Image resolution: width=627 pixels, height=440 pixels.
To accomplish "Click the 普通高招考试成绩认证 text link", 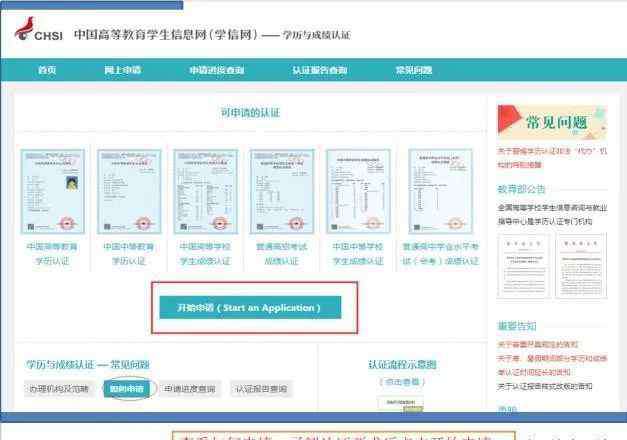I will (282, 254).
